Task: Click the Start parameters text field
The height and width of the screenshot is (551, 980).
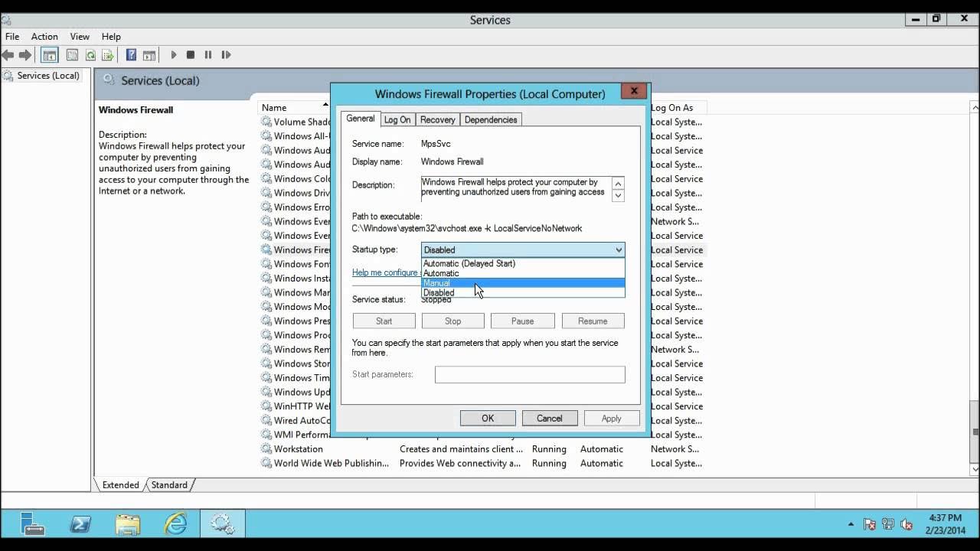Action: coord(530,374)
